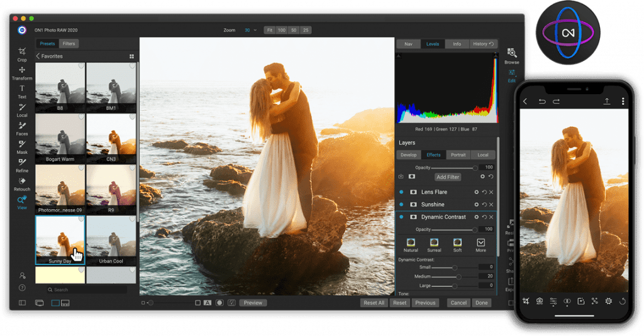
Task: Toggle visibility of Lens Flare filter
Action: (x=401, y=192)
